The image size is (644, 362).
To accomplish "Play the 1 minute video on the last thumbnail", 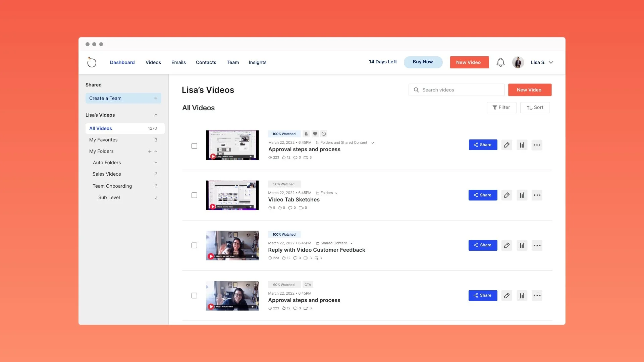I will pos(211,307).
